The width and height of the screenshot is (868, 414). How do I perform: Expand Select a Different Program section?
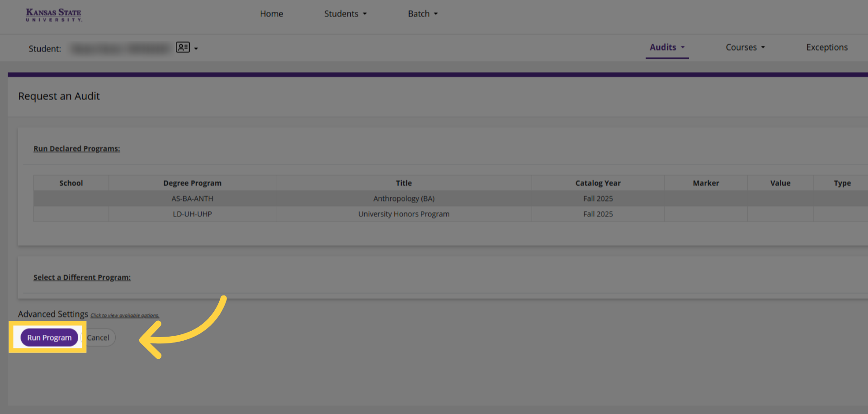click(82, 277)
